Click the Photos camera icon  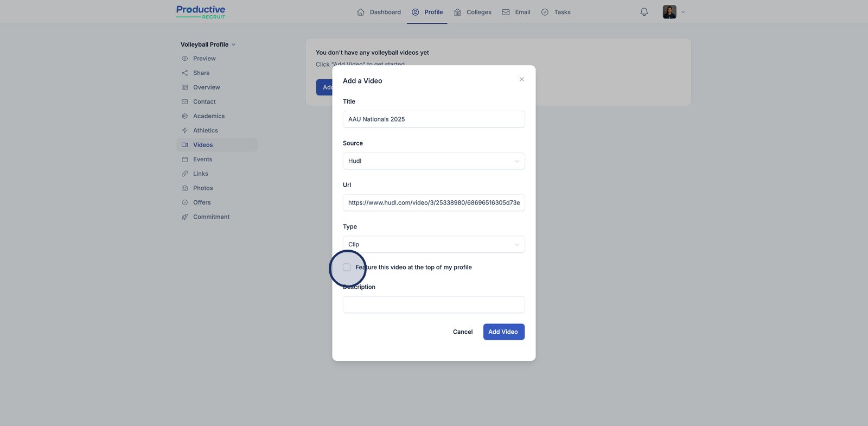point(184,188)
